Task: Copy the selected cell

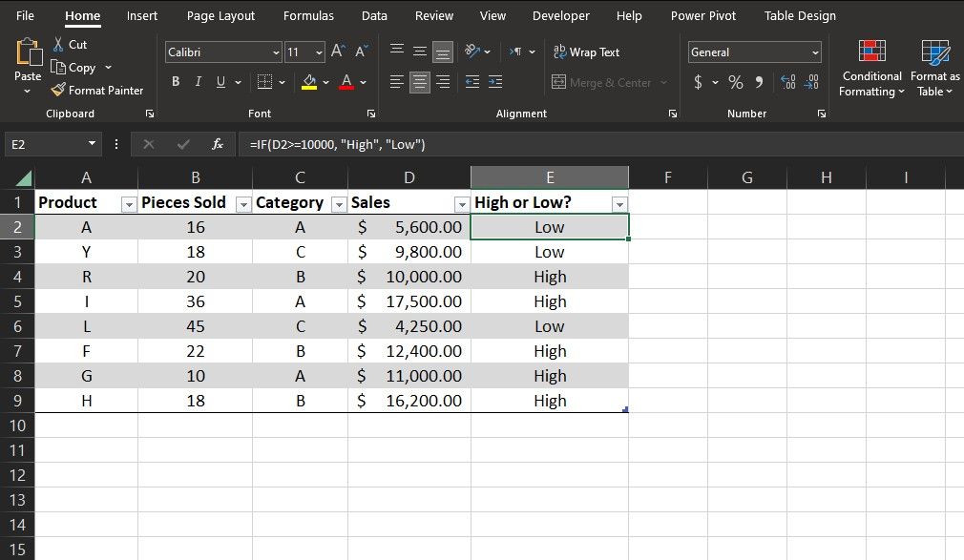Action: (x=76, y=67)
